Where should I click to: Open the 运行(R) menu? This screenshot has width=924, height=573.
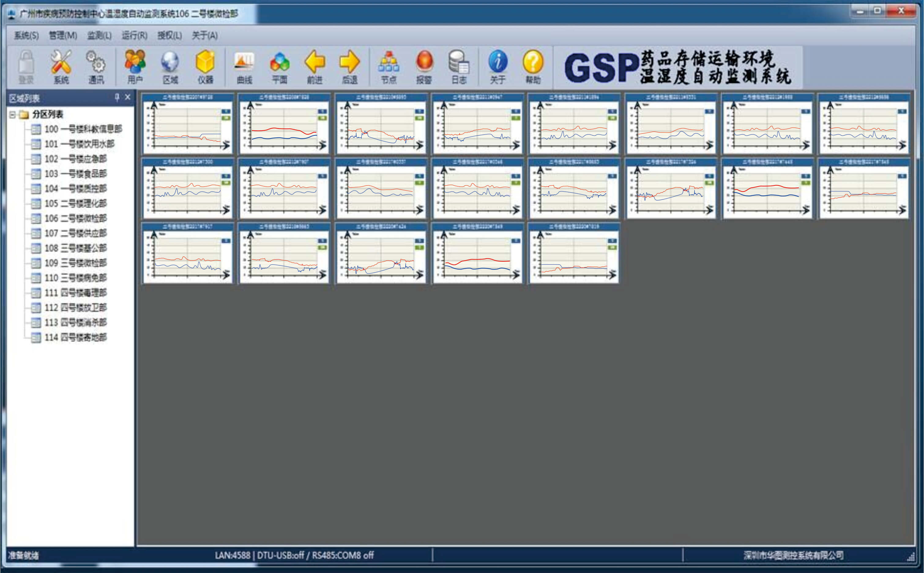point(134,36)
